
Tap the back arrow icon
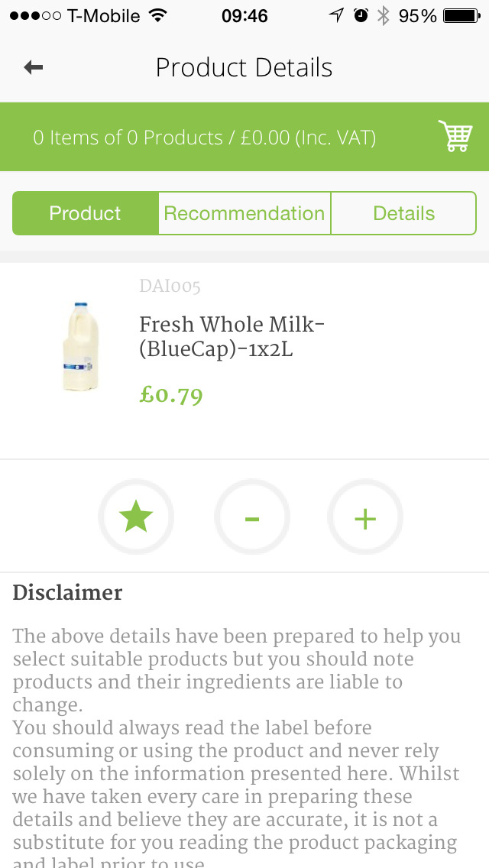pos(33,67)
